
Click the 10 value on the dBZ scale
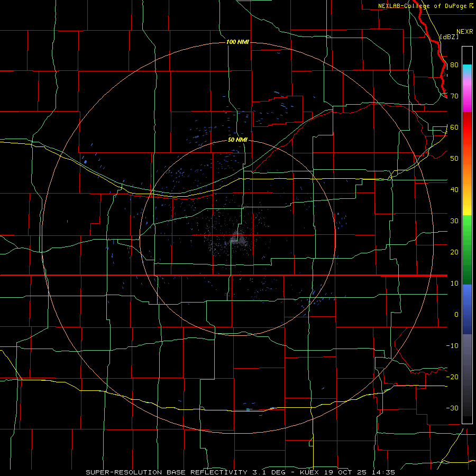(x=454, y=283)
